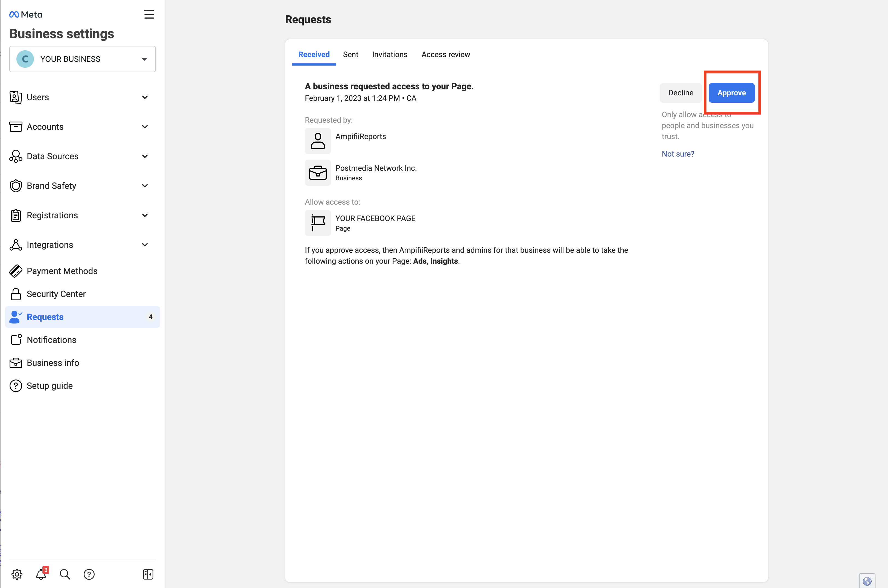The height and width of the screenshot is (588, 888).
Task: Expand the Users section chevron
Action: coord(145,97)
